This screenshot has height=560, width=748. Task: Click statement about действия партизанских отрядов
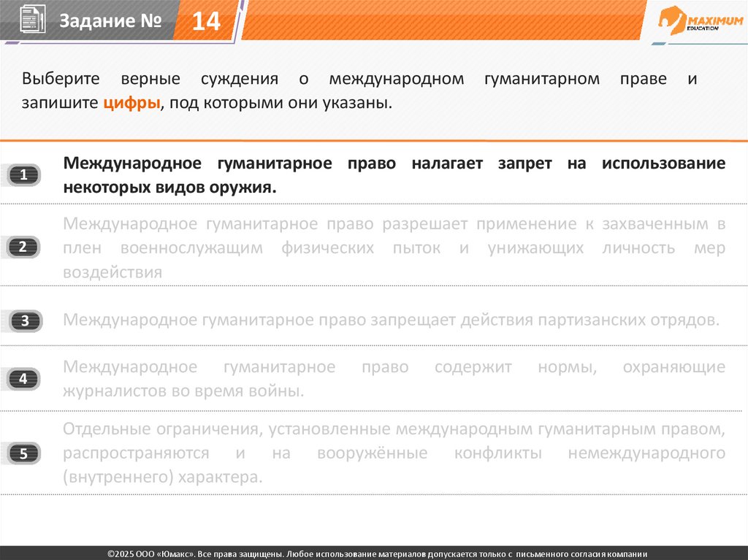(x=392, y=320)
